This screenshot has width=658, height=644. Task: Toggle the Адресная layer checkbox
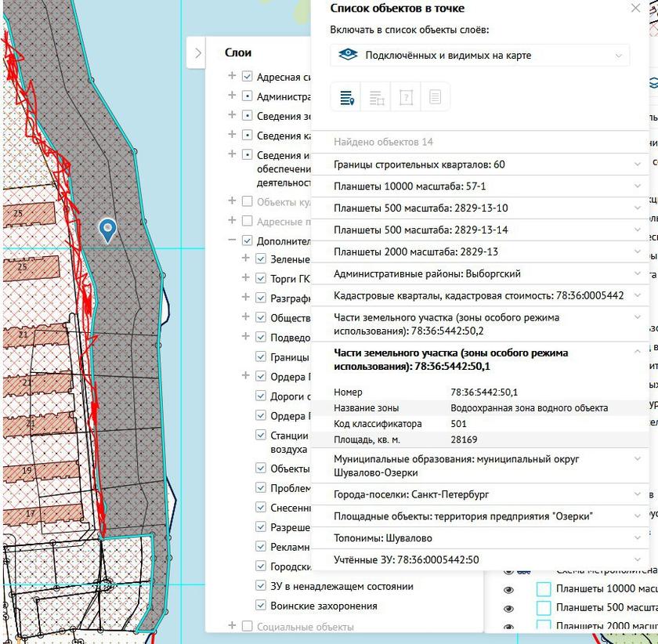(x=248, y=77)
